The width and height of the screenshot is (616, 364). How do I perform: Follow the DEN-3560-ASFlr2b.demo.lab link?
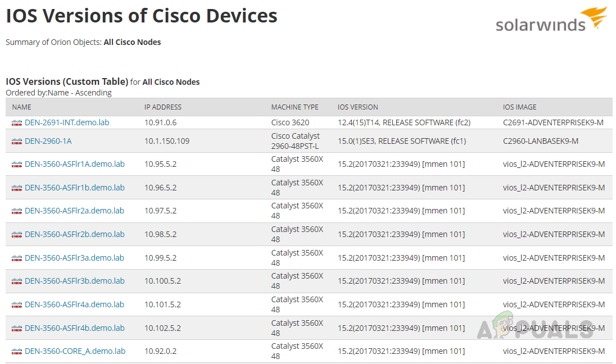coord(74,234)
